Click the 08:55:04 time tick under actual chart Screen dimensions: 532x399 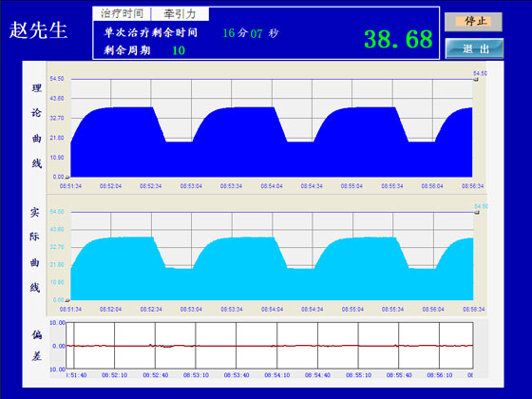pyautogui.click(x=352, y=310)
